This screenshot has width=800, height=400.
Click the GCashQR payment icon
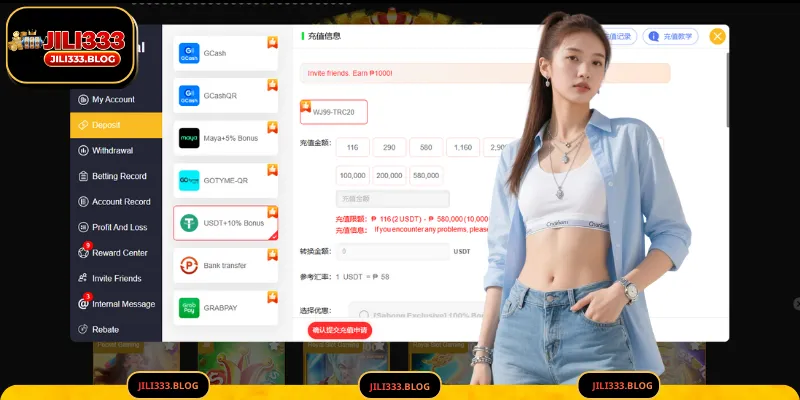[x=189, y=95]
